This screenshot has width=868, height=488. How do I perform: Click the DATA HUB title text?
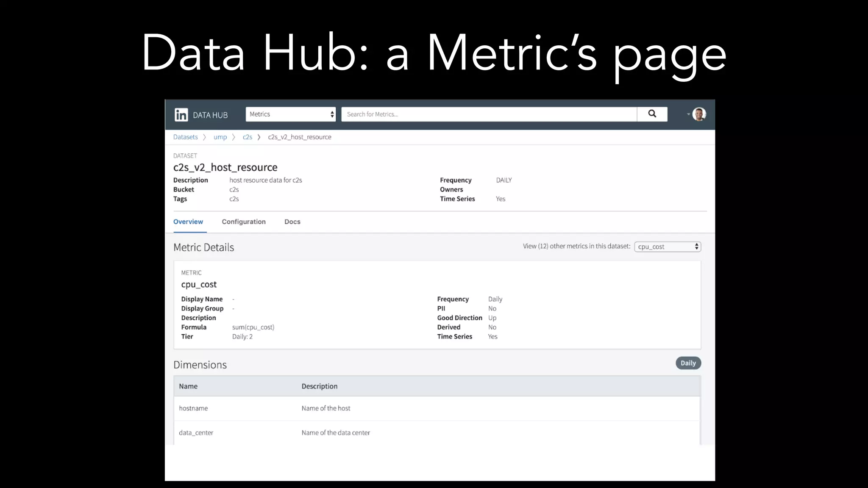pyautogui.click(x=210, y=115)
